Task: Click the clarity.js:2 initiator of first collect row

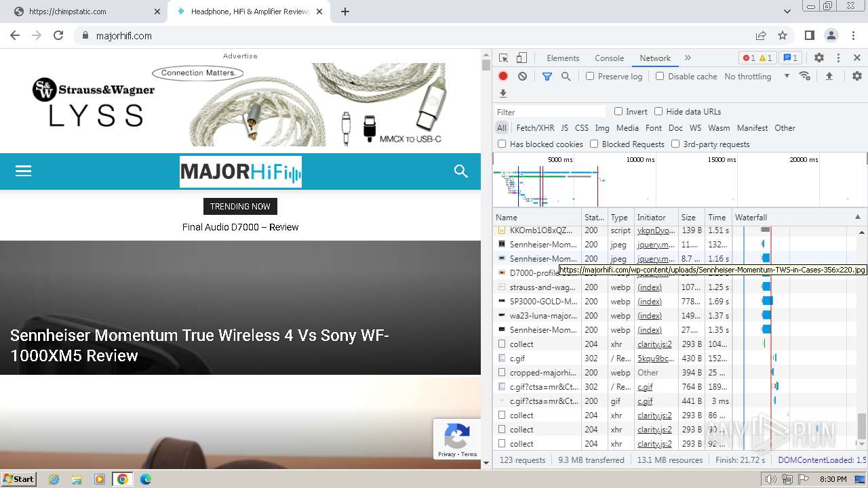Action: (654, 344)
